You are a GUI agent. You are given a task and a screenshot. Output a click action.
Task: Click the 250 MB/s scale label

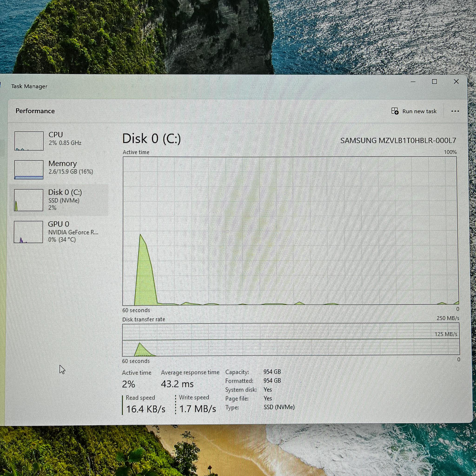[x=448, y=318]
